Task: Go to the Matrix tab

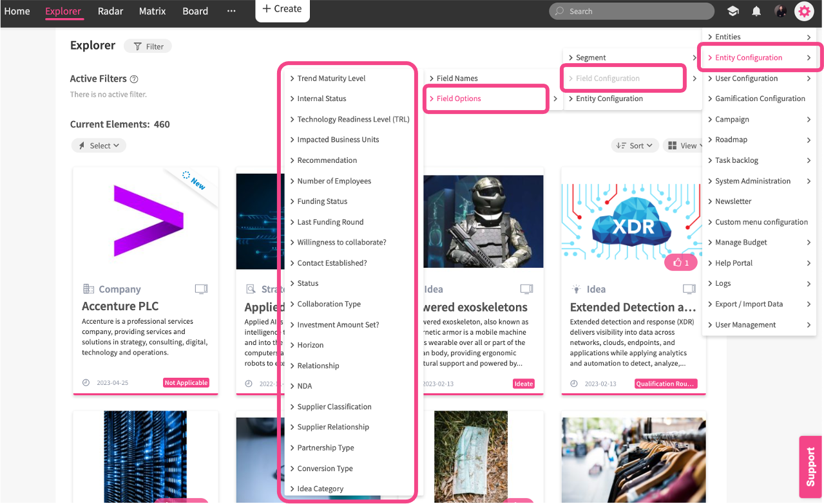Action: [x=152, y=11]
